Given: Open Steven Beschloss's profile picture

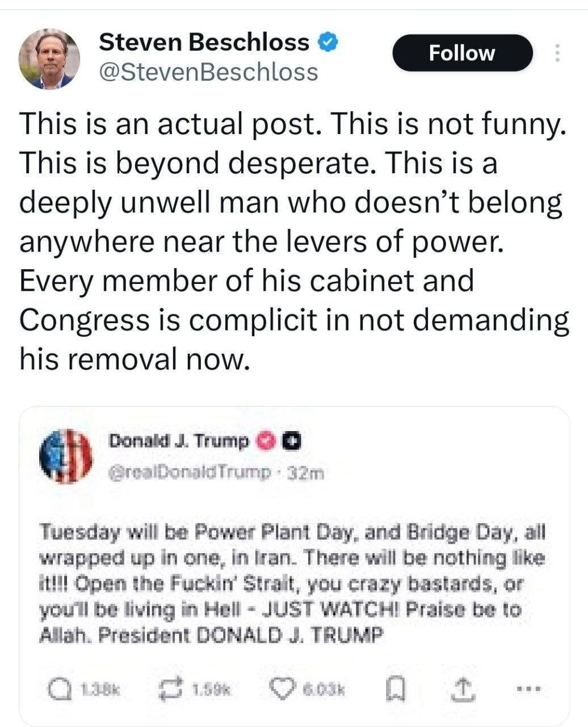Looking at the screenshot, I should point(49,59).
